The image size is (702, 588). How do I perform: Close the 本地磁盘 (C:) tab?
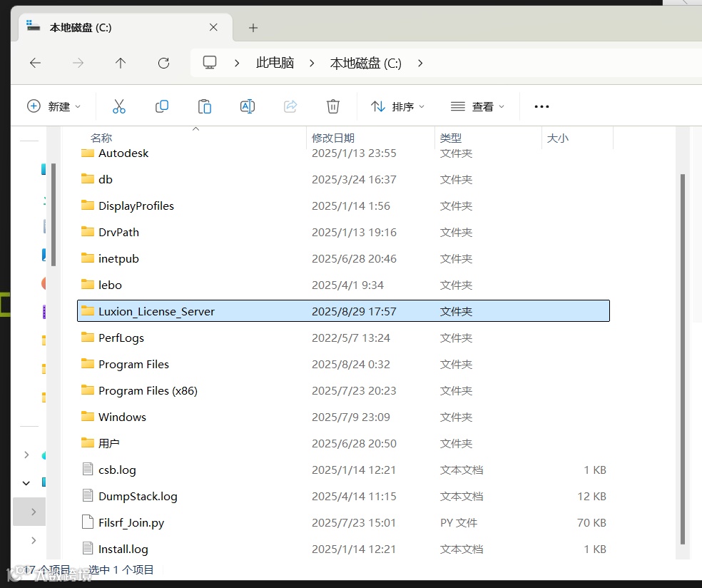[213, 27]
